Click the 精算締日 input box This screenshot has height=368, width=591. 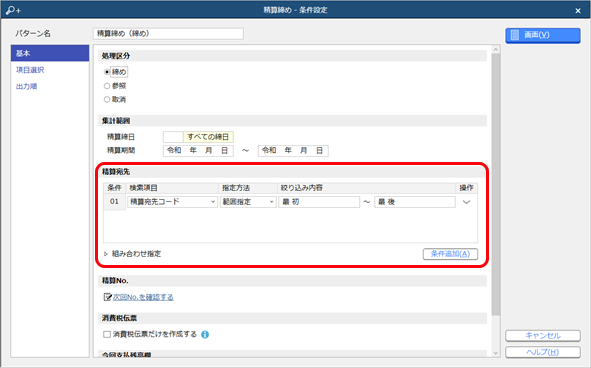[x=173, y=137]
